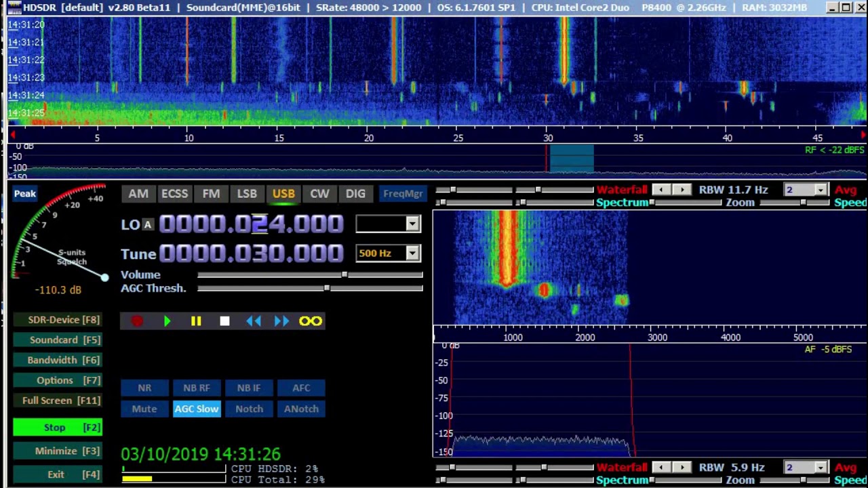Click the green Stop [F2] button
The image size is (868, 488).
(58, 428)
